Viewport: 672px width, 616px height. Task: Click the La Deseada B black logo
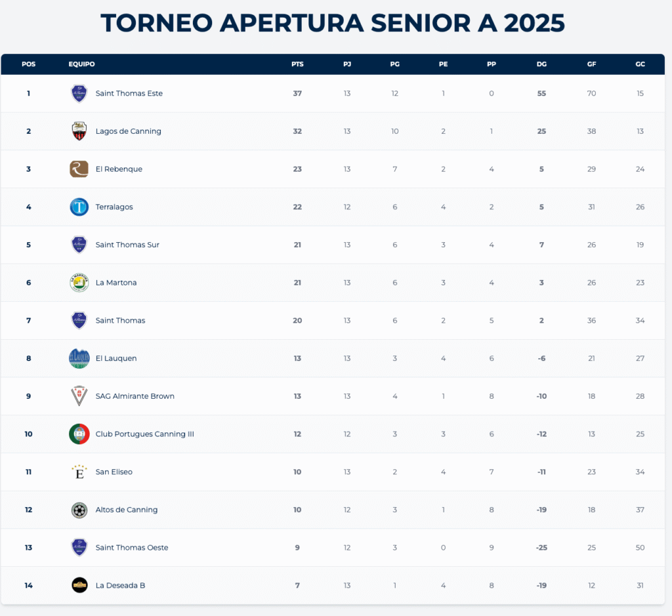pos(79,585)
